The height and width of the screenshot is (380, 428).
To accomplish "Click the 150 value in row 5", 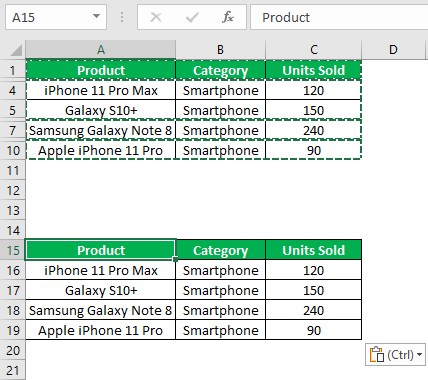I will (x=314, y=110).
